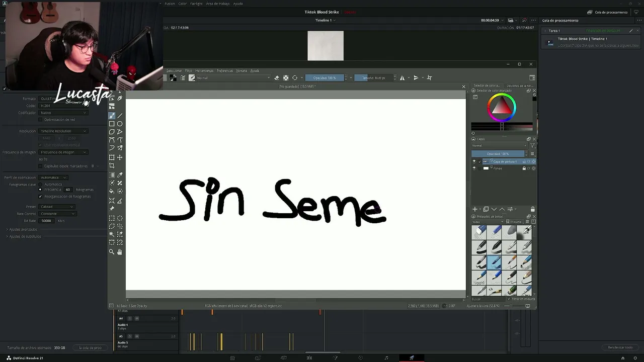The image size is (644, 362).
Task: Hide the Capa de pintura 1 layer
Action: 474,161
